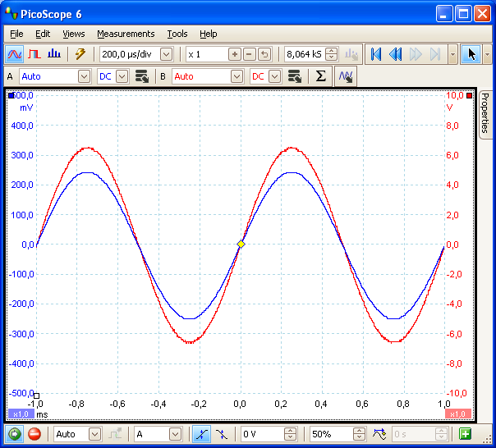Click blue channel A axis marker square

click(x=11, y=95)
